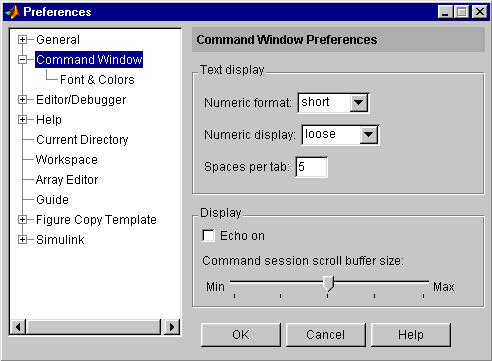
Task: Collapse the Command Window tree node
Action: click(x=22, y=60)
